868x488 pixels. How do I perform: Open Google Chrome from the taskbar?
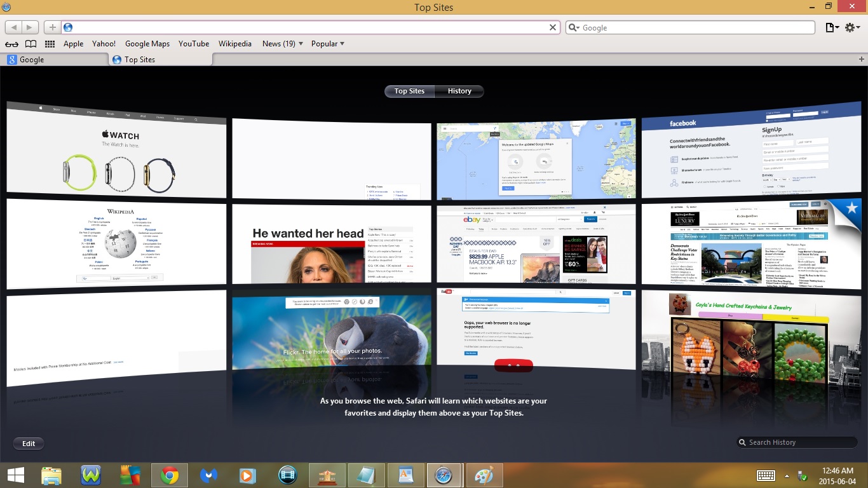(170, 475)
